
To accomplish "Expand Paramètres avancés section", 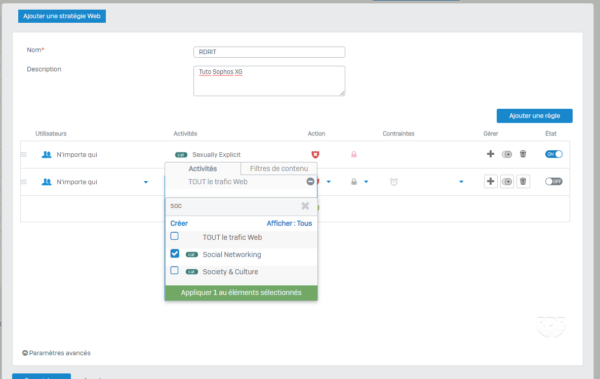I will 56,353.
